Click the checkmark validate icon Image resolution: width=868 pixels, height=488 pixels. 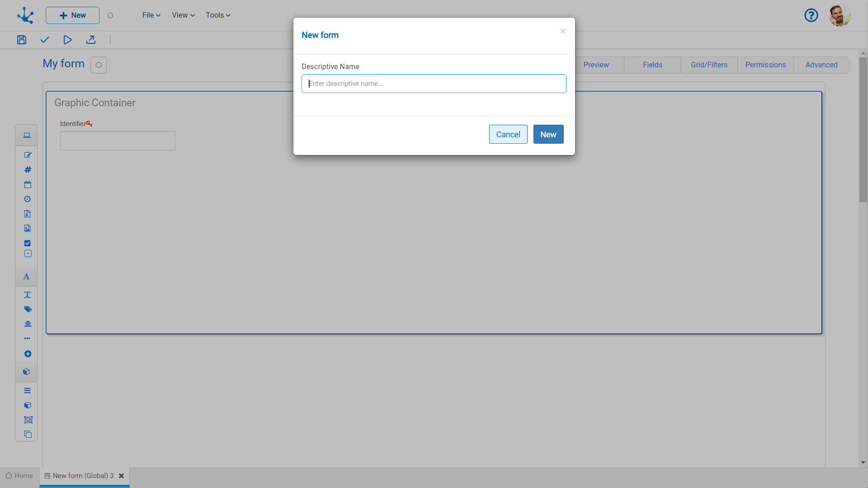tap(44, 40)
